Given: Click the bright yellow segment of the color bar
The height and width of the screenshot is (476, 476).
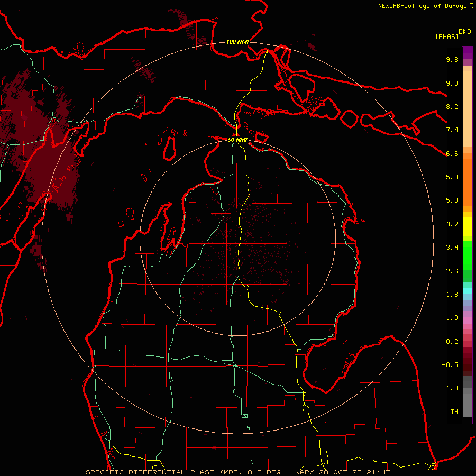Looking at the screenshot, I should pyautogui.click(x=467, y=226).
